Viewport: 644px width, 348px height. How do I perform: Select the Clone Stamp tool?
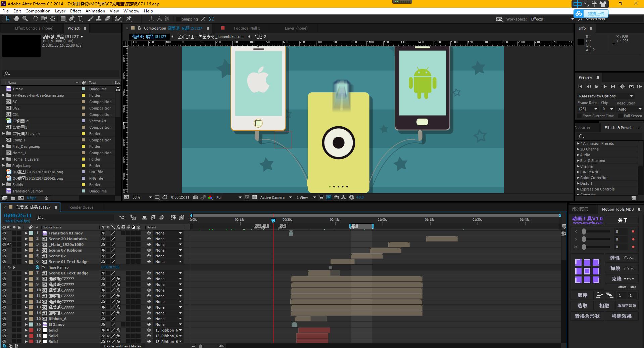(99, 19)
